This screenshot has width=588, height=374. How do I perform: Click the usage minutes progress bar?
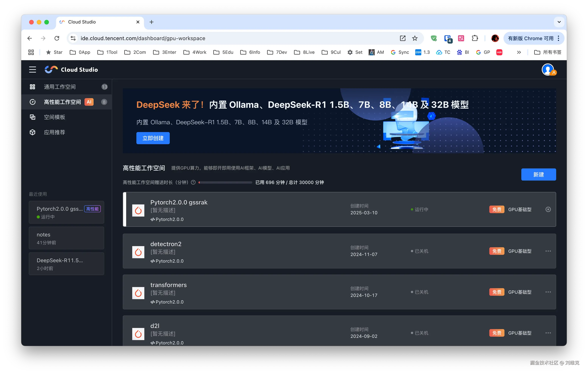[x=225, y=182]
